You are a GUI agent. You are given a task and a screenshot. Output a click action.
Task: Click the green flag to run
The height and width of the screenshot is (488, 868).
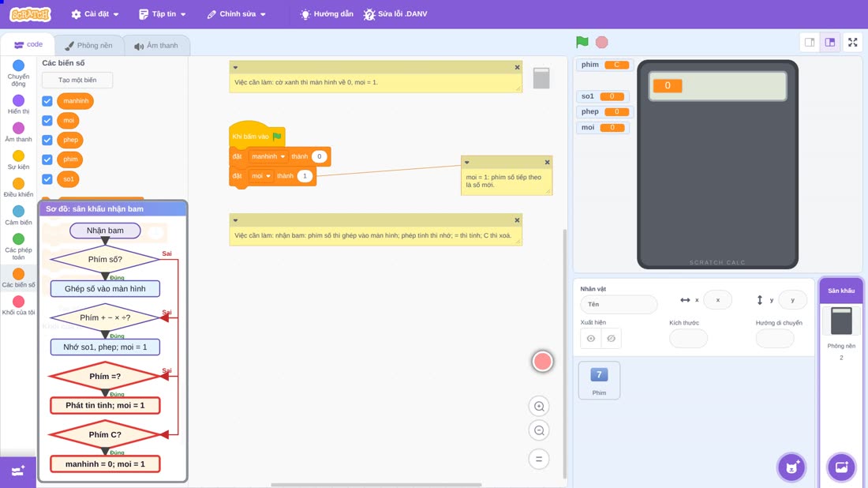[582, 42]
